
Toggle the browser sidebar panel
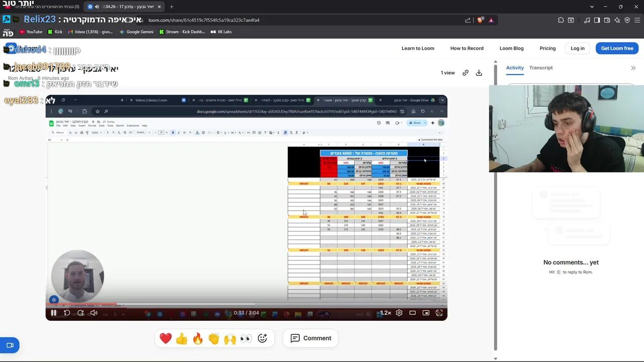597,20
